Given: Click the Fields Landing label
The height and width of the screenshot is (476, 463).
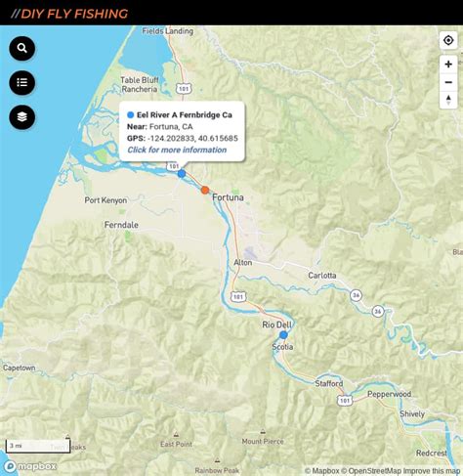Looking at the screenshot, I should click(x=168, y=31).
